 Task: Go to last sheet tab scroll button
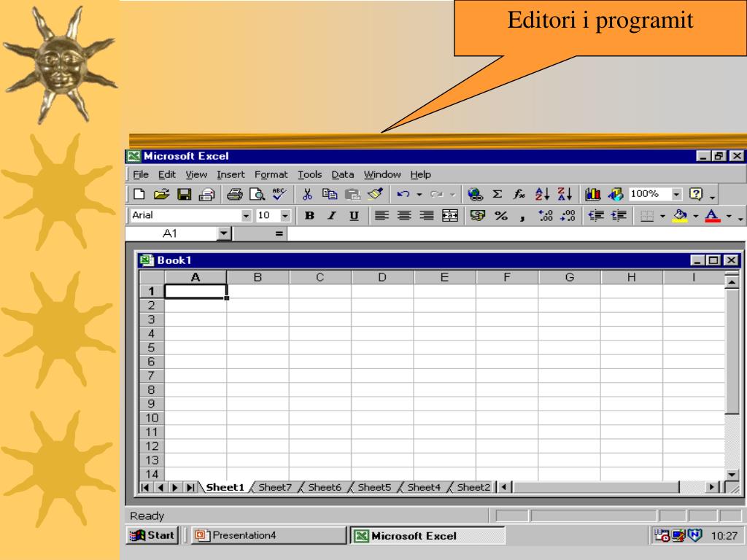(x=190, y=487)
